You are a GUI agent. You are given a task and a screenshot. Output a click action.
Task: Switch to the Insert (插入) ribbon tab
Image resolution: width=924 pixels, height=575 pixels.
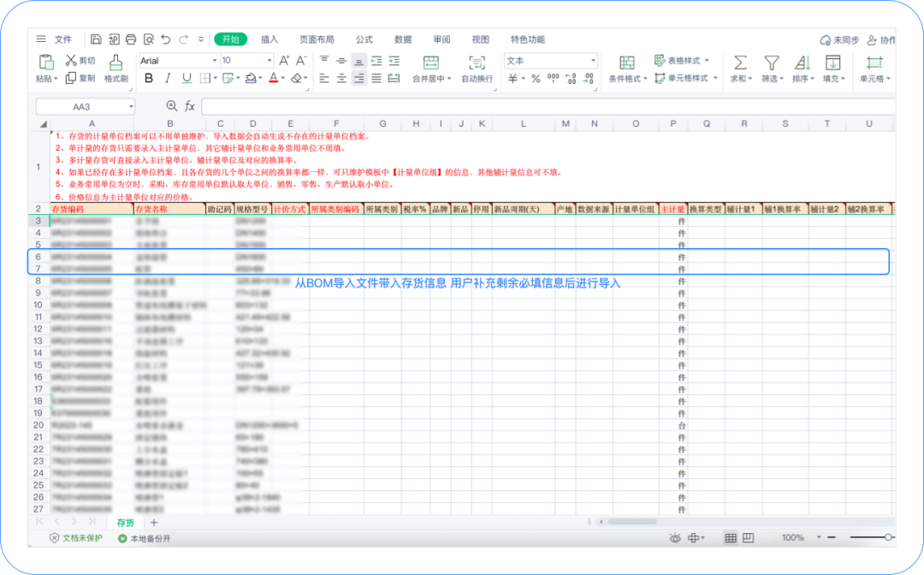(x=269, y=39)
